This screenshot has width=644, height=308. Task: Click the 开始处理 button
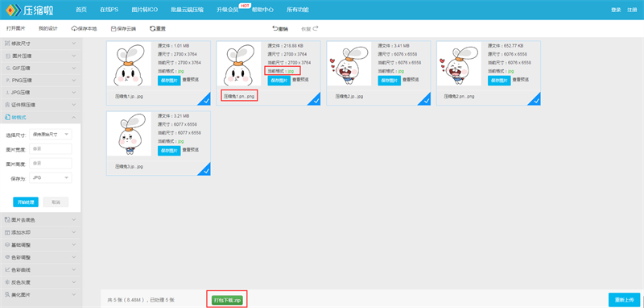[26, 202]
